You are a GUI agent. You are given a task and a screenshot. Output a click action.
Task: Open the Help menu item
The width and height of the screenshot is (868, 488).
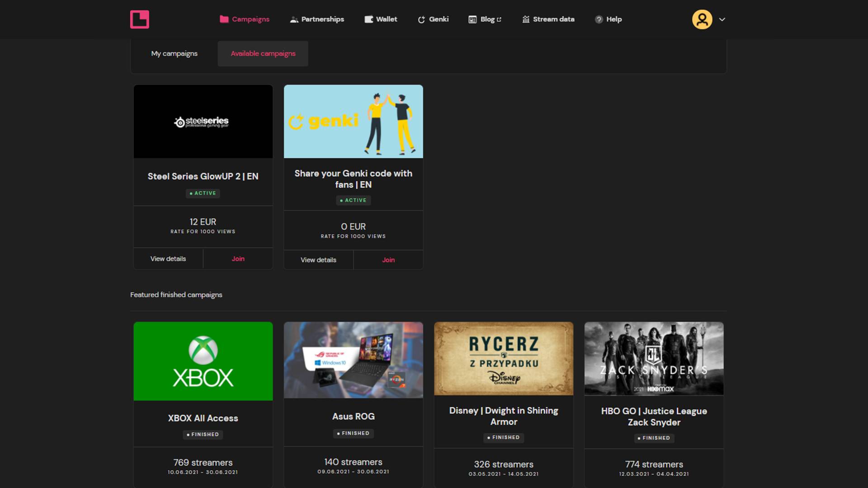[x=609, y=19]
